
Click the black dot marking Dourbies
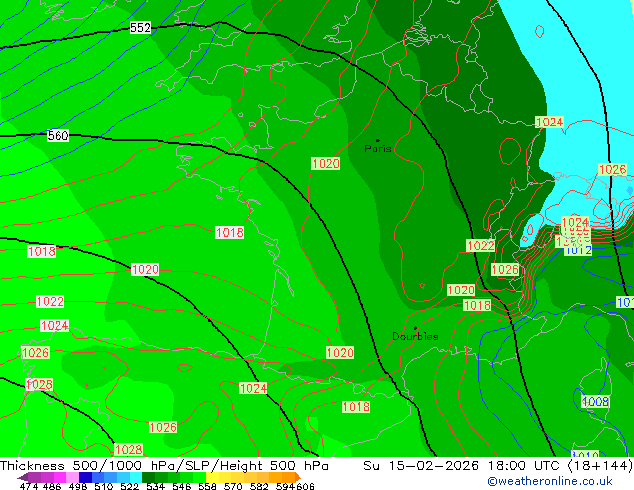point(415,328)
